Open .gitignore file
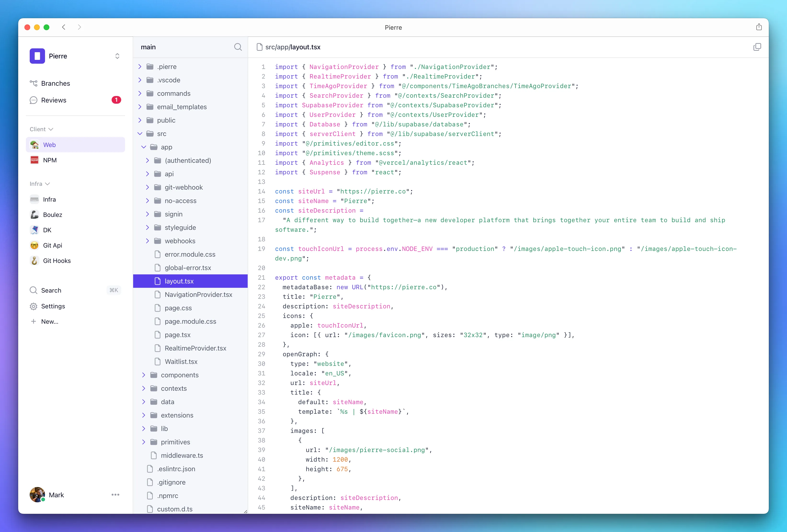The height and width of the screenshot is (532, 787). coord(190,482)
